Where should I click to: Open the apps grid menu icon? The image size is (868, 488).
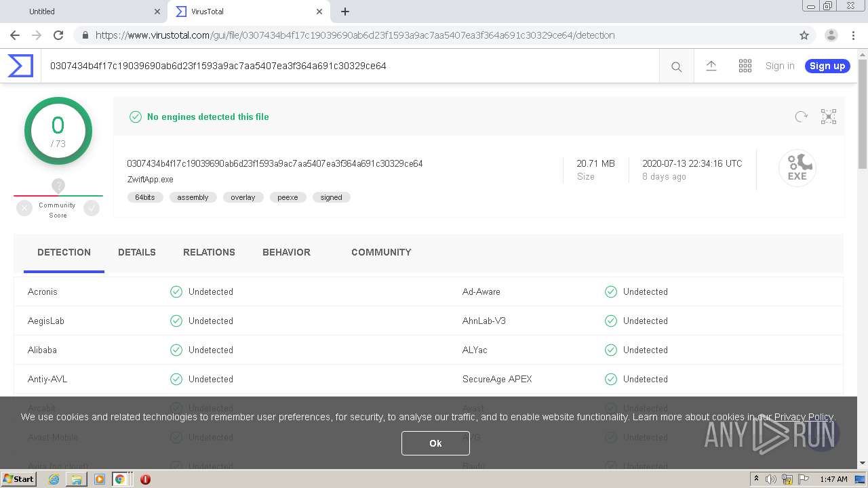pos(745,66)
